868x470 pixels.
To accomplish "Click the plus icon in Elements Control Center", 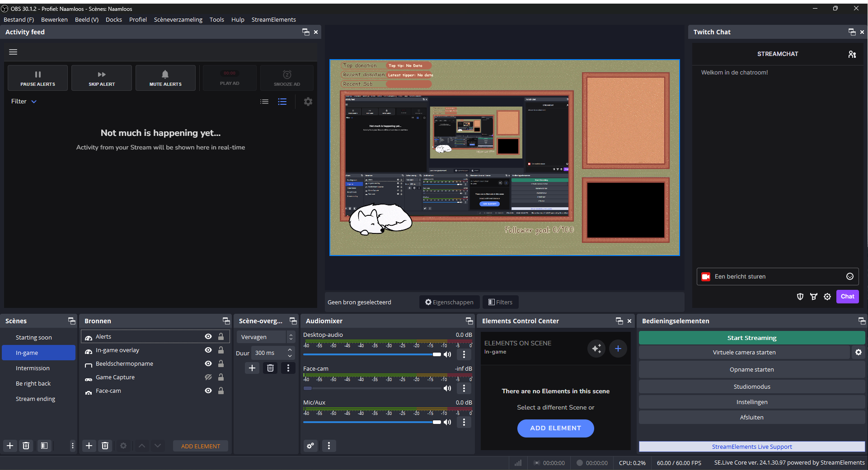I will coord(618,349).
